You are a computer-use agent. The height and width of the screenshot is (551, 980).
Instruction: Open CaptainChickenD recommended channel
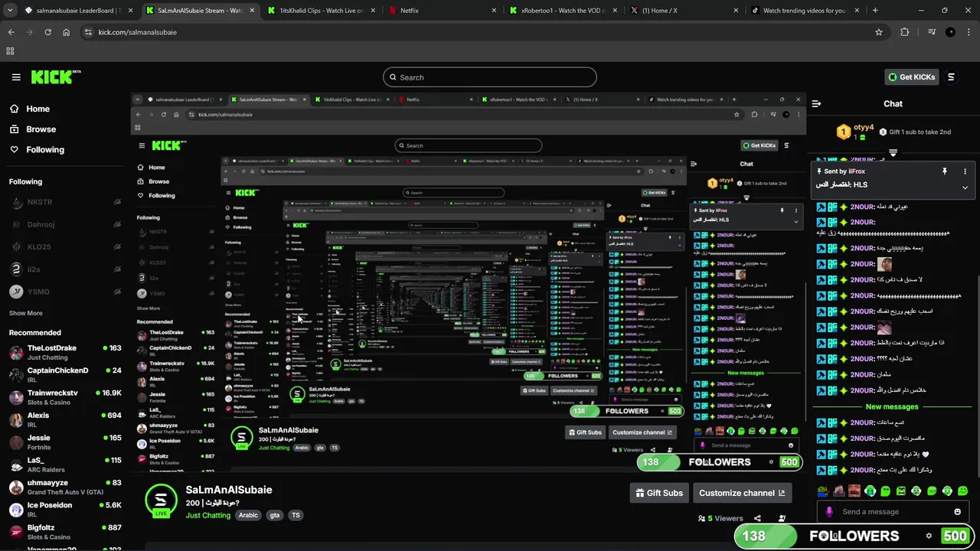click(x=65, y=375)
